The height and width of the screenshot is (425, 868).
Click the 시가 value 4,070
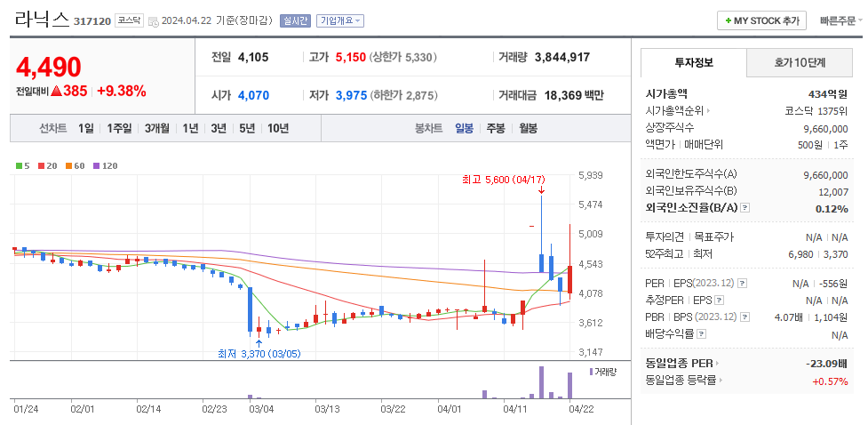tap(253, 95)
